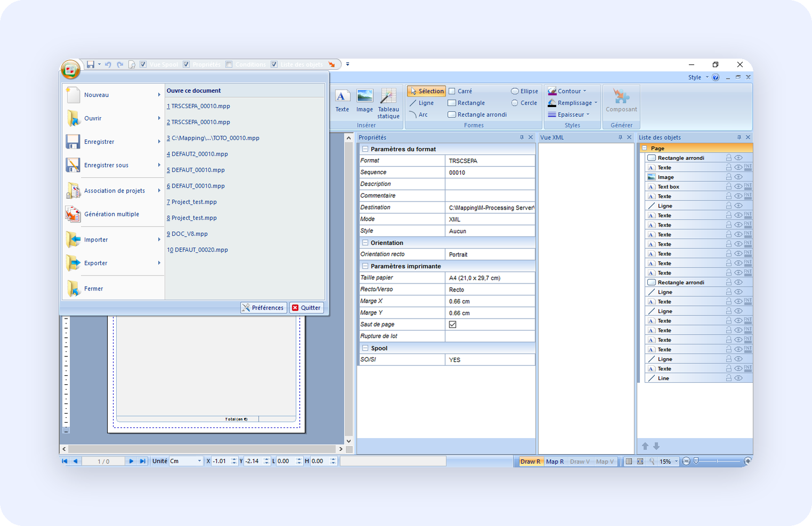Image resolution: width=812 pixels, height=526 pixels.
Task: Uncheck the Propriétés checkbox in toolbar
Action: (x=186, y=64)
